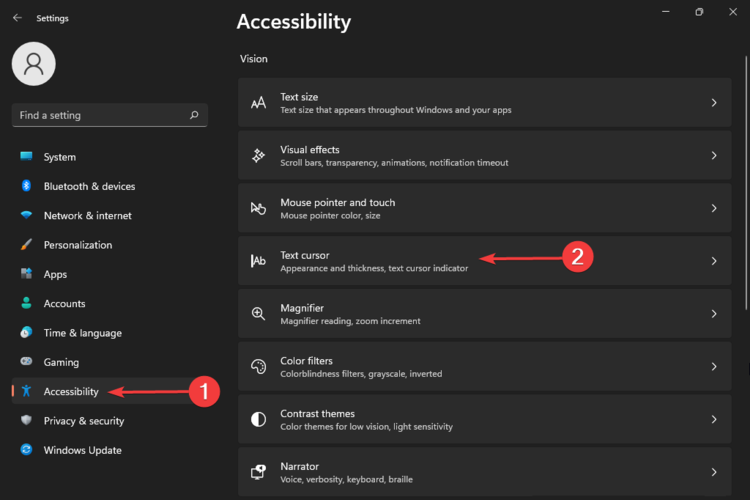Screen dimensions: 750x500
Task: Click the Bluetooth & devices icon
Action: point(26,186)
